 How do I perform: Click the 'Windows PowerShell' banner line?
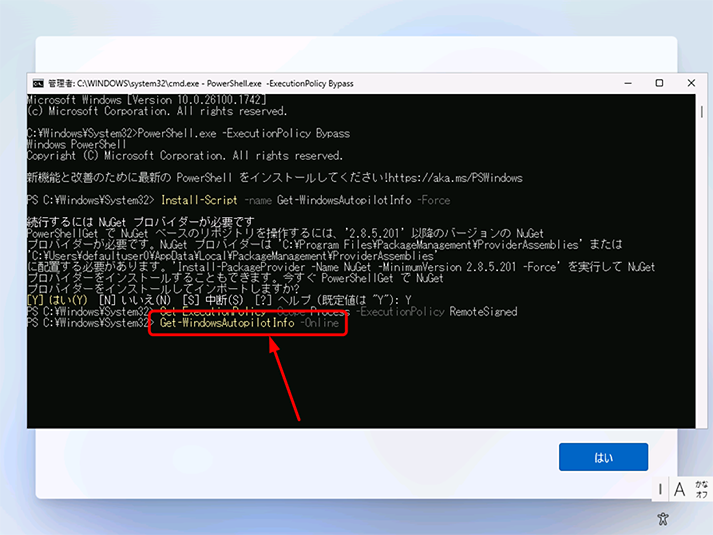click(x=76, y=145)
